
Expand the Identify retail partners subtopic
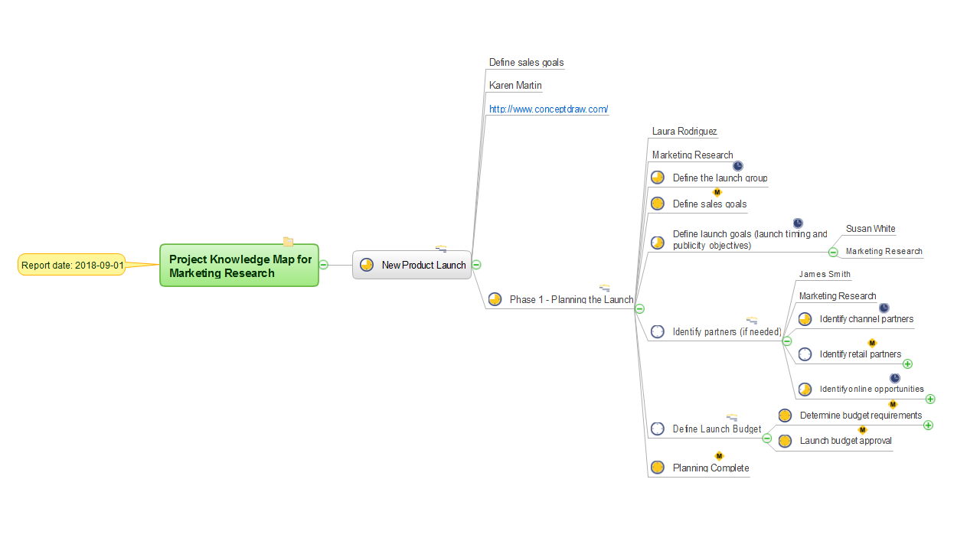(x=908, y=364)
